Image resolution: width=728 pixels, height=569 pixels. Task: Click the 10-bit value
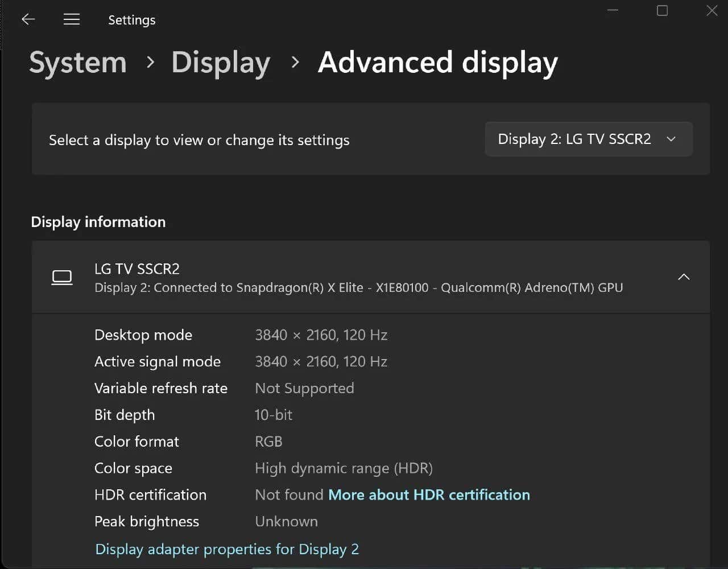(x=274, y=415)
